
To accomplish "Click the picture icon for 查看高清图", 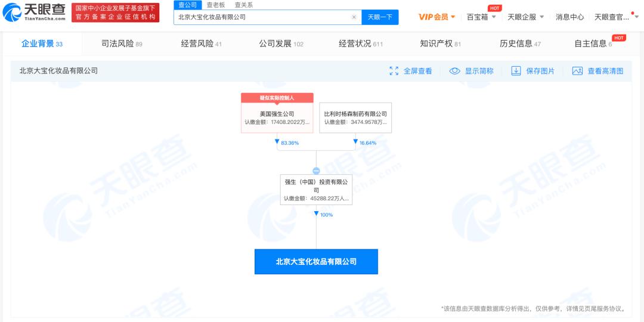I will (x=577, y=71).
